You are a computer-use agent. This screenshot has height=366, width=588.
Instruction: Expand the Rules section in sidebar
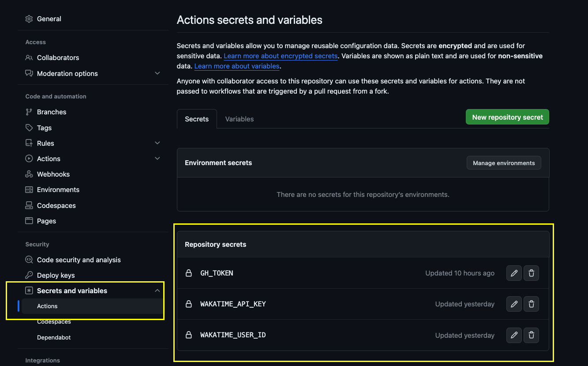(157, 143)
